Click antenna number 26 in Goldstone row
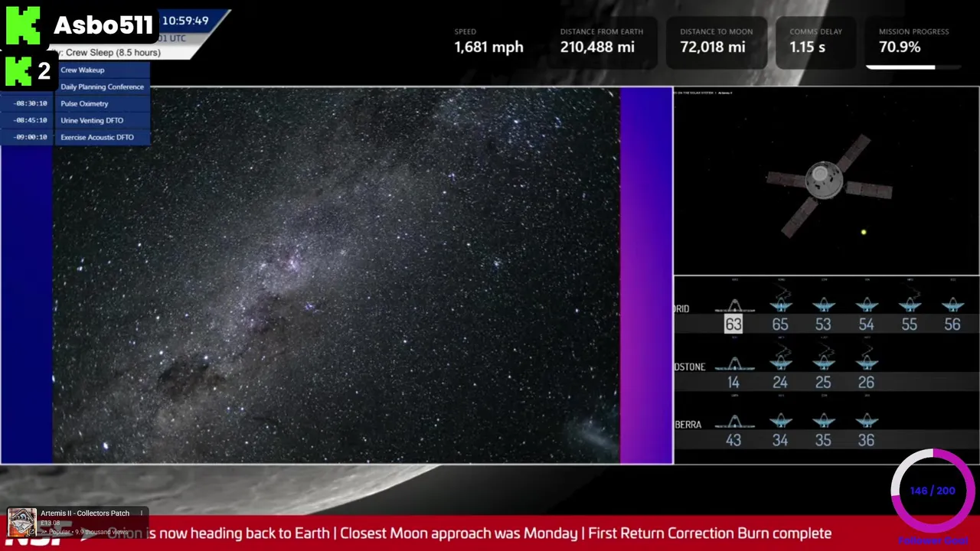Screen dimensions: 980x551 pyautogui.click(x=866, y=382)
